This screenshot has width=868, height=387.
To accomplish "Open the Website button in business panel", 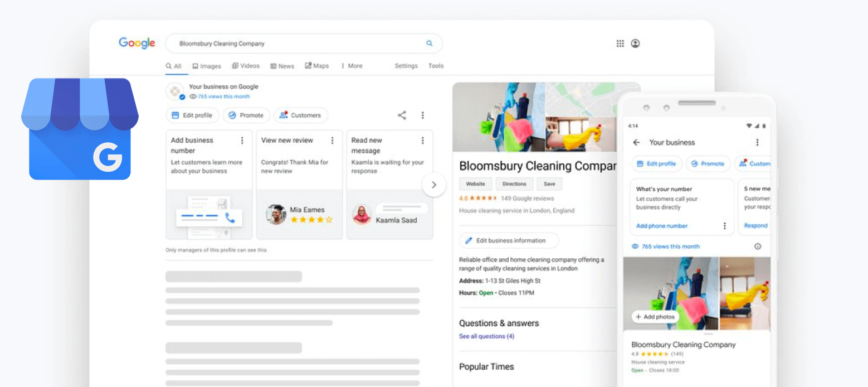I will pos(475,183).
